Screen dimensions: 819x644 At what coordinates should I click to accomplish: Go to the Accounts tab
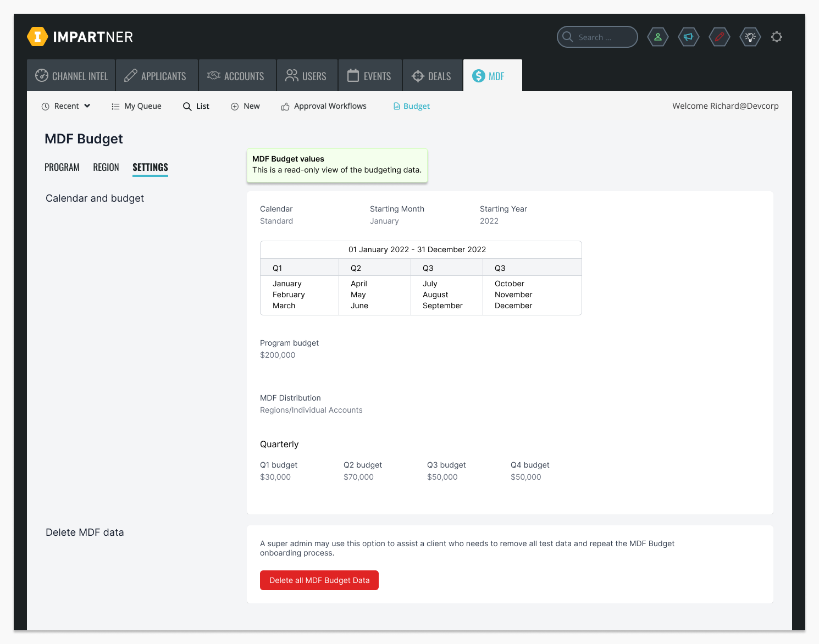coord(236,76)
